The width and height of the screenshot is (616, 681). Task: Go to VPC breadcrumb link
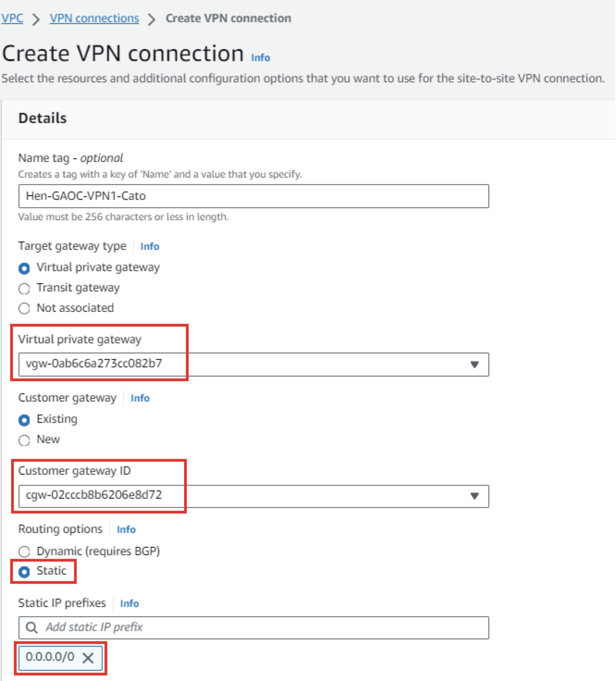(x=12, y=19)
